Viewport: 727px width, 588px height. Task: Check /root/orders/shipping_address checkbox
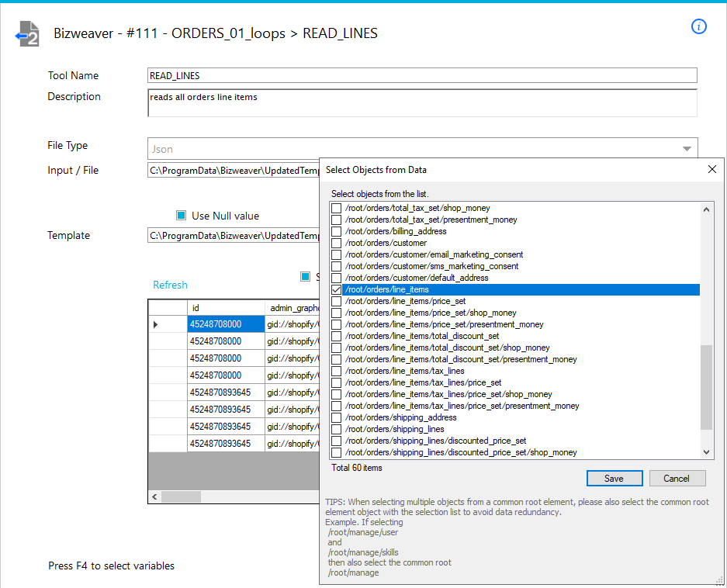(x=337, y=417)
